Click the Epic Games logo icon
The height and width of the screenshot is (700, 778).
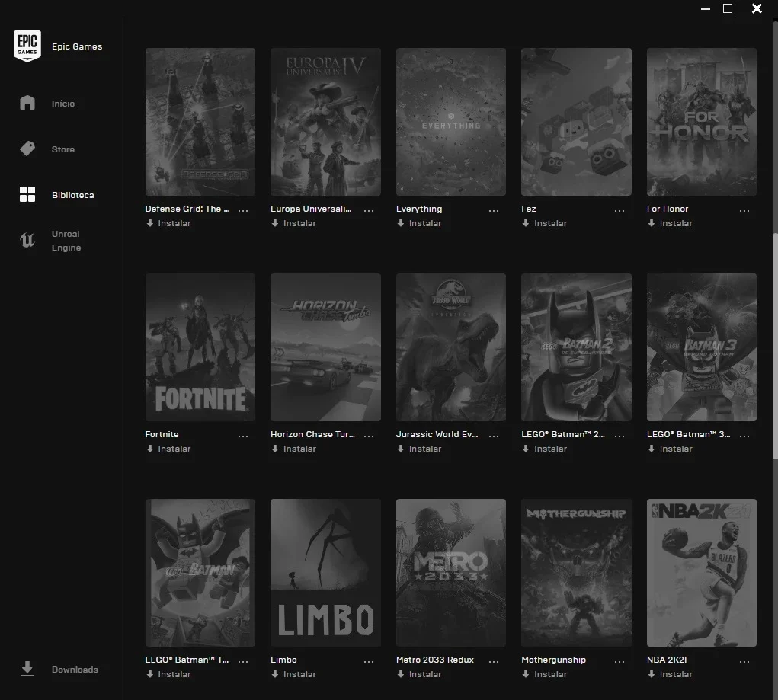(27, 46)
